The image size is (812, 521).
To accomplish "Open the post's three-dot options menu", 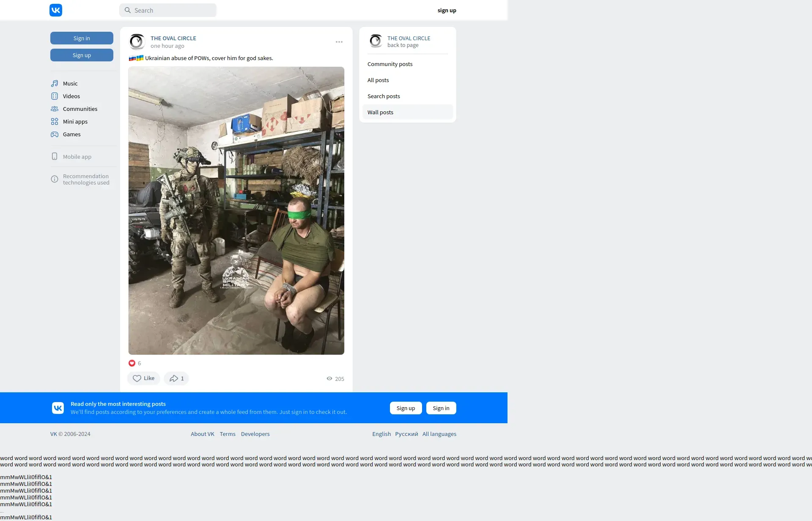I will click(x=339, y=42).
